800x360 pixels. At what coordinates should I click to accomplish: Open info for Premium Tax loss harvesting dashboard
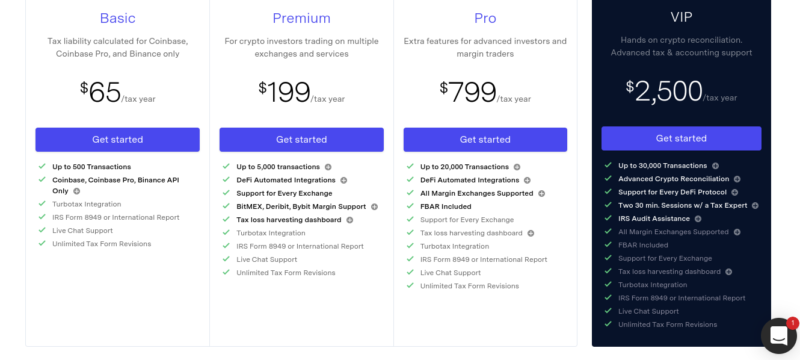pyautogui.click(x=349, y=220)
